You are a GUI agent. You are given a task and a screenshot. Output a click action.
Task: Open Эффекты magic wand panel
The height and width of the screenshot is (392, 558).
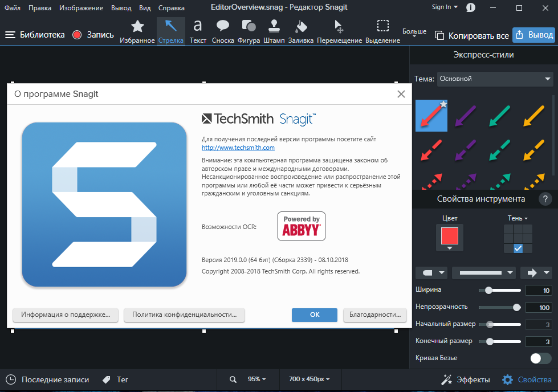pyautogui.click(x=465, y=379)
